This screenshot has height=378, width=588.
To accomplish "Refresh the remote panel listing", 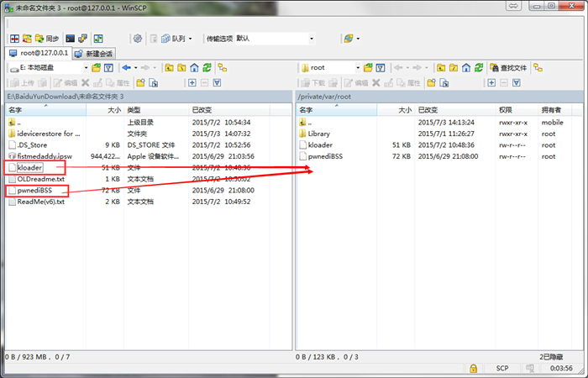I will (479, 68).
